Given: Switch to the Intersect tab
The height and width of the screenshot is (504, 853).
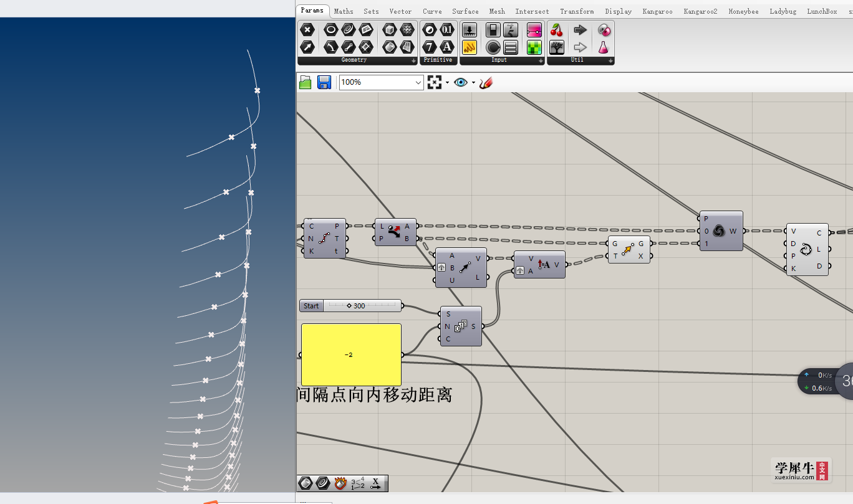Looking at the screenshot, I should point(533,11).
